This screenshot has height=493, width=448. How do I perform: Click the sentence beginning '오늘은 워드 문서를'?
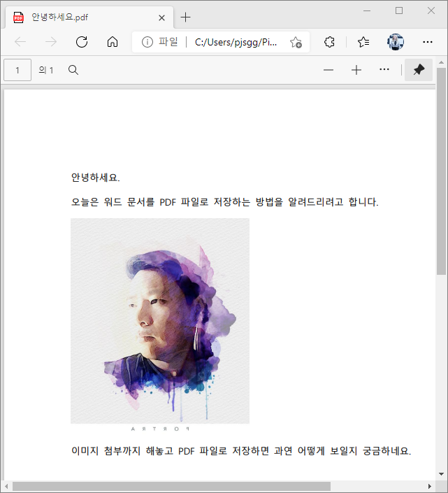pyautogui.click(x=224, y=202)
